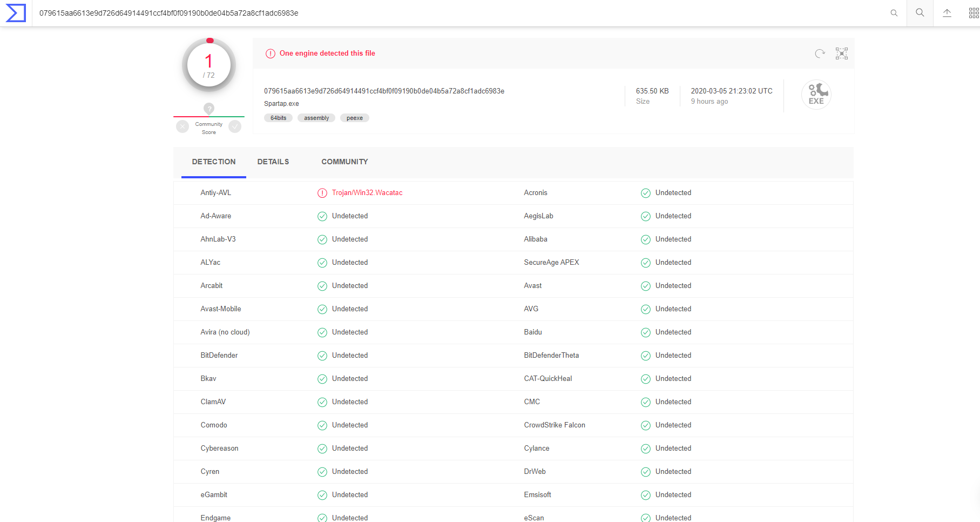
Task: Click the BitDefenderTheta engine name
Action: pos(551,356)
